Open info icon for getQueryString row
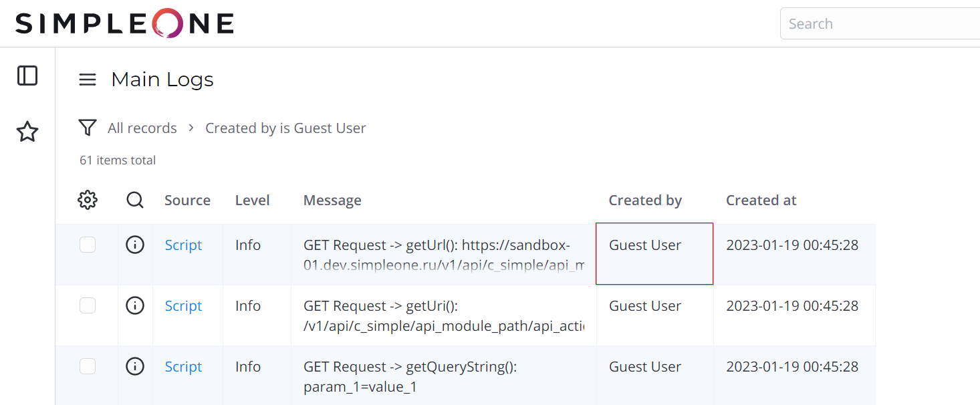Viewport: 980px width, 405px height. [x=135, y=367]
